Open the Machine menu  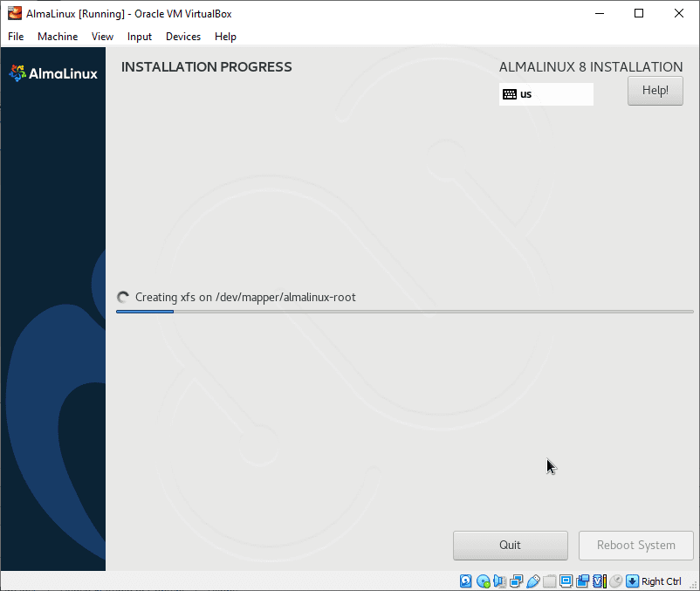(x=58, y=37)
